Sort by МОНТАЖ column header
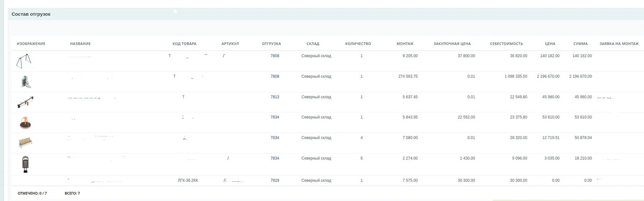Viewport: 644px width, 201px height. (405, 44)
